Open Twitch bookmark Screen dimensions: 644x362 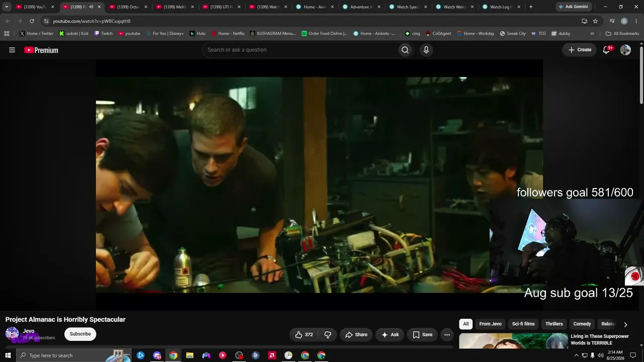[x=104, y=34]
